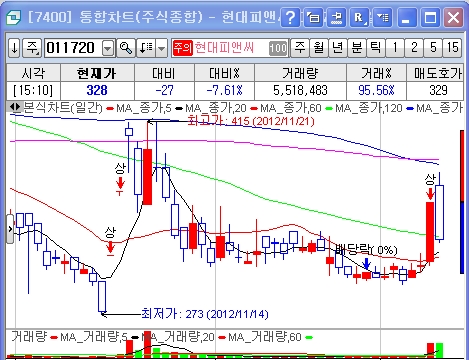Click the 최고가: 415 (2012/11/21) label
The height and width of the screenshot is (360, 469).
point(251,121)
